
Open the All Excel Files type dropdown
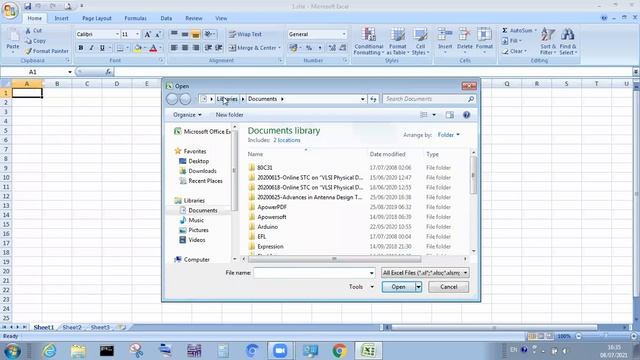coord(425,273)
